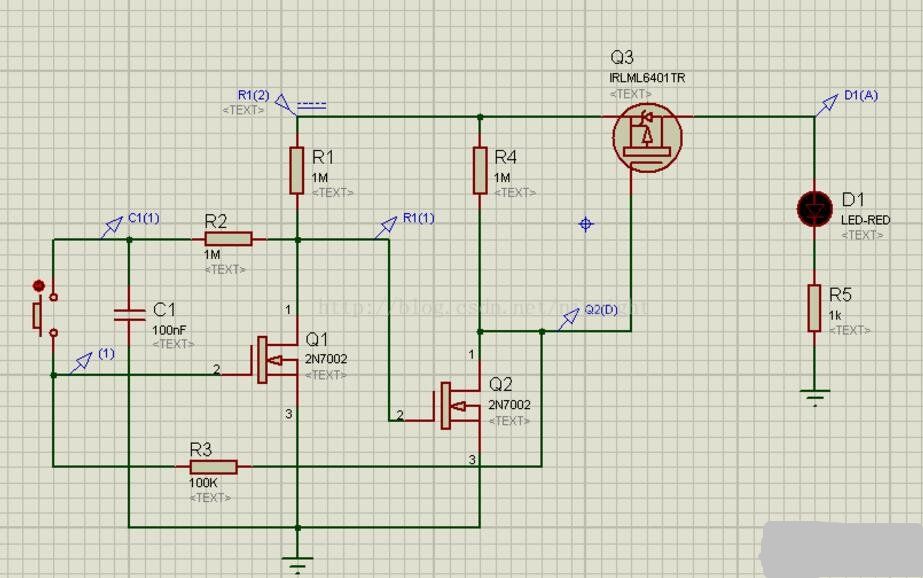Click the ground symbol below Q1
923x578 pixels.
click(x=297, y=564)
